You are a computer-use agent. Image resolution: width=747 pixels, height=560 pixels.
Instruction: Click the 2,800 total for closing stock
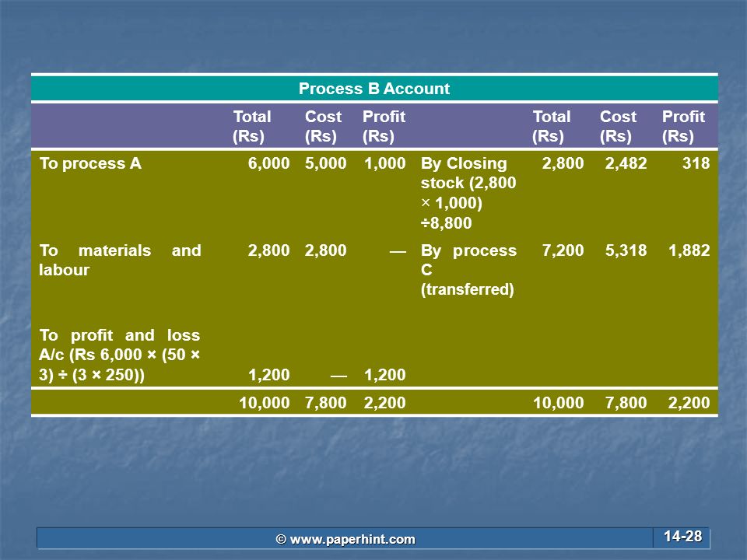[x=563, y=163]
